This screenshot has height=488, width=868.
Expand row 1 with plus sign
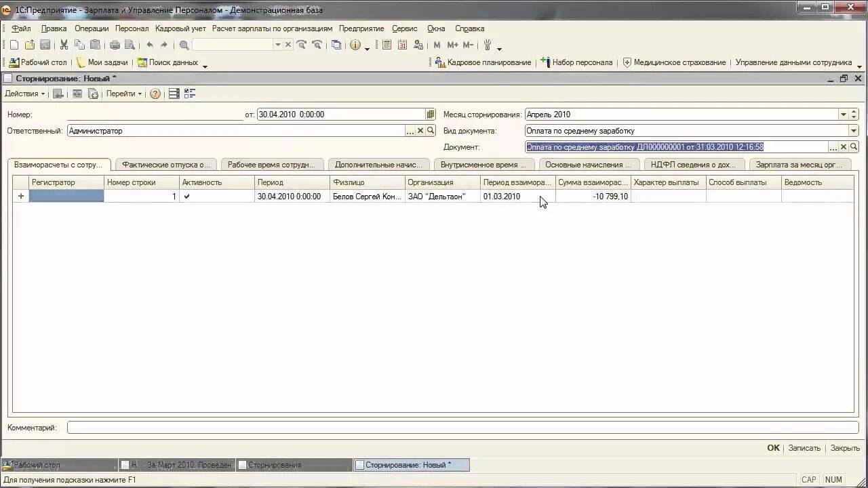click(21, 197)
